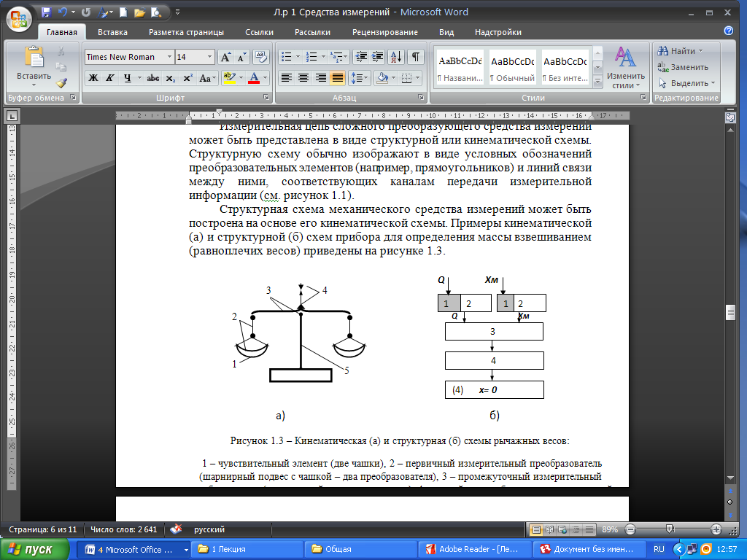
Task: Click Найти (Find) button
Action: tap(680, 51)
